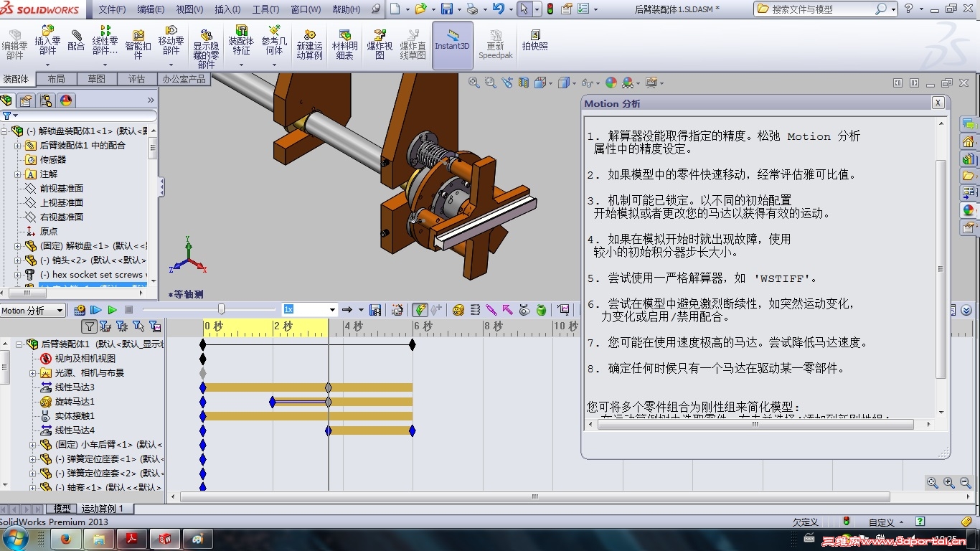
Task: Open the 智能扣件 smart fasteners tool
Action: point(138,44)
